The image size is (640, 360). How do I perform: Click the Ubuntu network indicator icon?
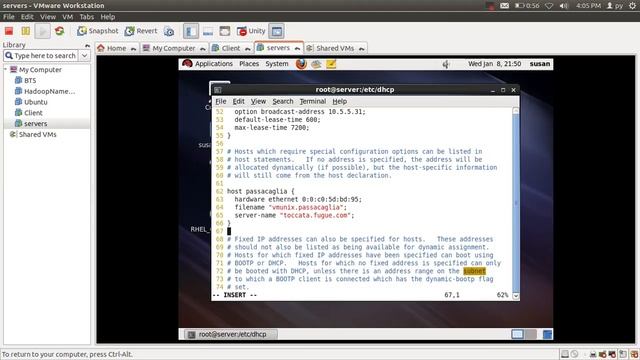click(x=549, y=6)
